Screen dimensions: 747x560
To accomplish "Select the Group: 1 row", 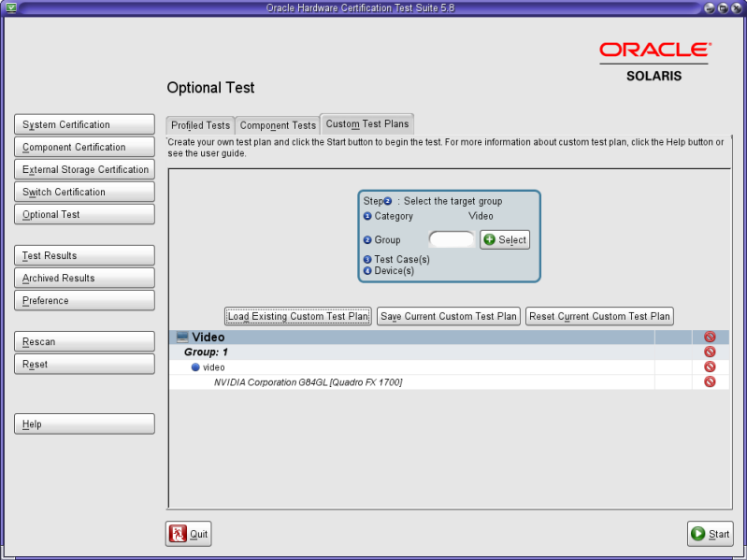I will (449, 352).
